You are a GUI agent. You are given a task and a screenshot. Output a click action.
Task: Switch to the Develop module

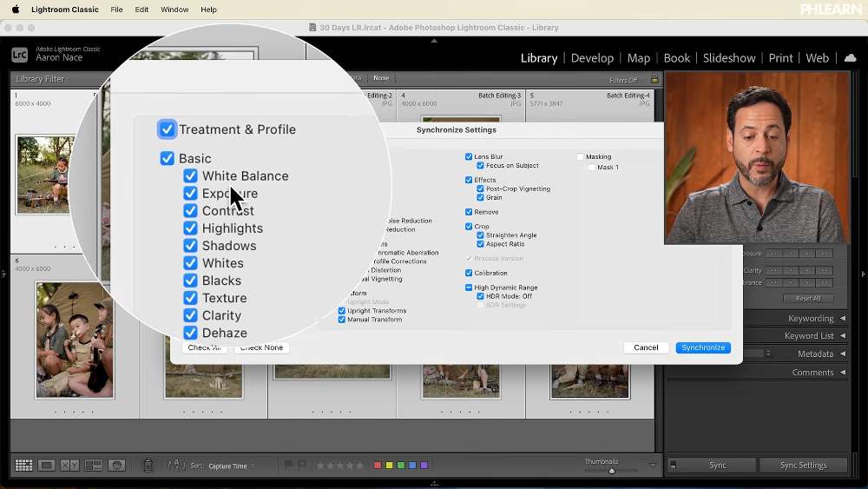(592, 58)
